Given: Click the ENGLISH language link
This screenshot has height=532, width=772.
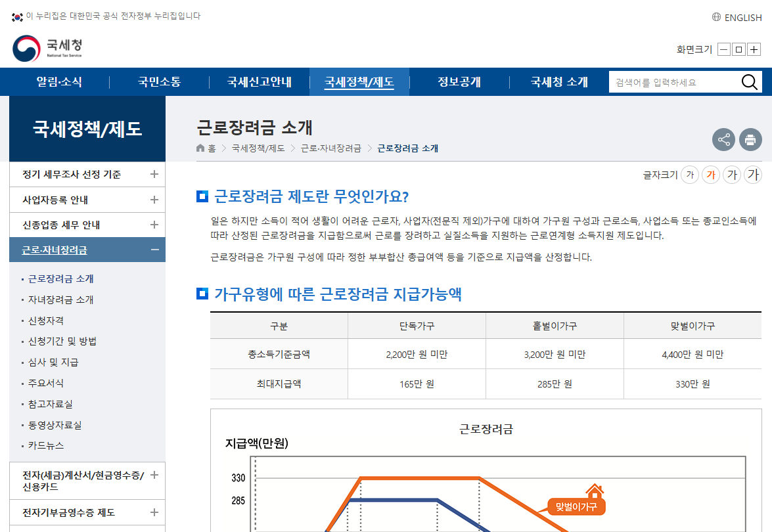Looking at the screenshot, I should tap(743, 18).
